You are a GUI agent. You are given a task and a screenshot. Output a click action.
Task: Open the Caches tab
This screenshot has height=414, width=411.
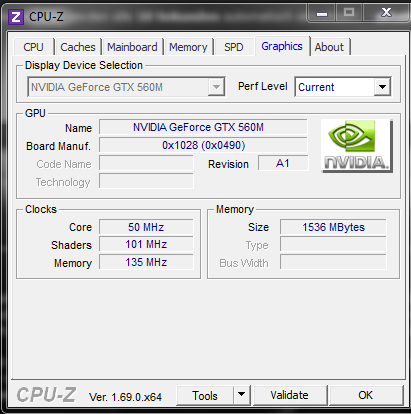[78, 47]
